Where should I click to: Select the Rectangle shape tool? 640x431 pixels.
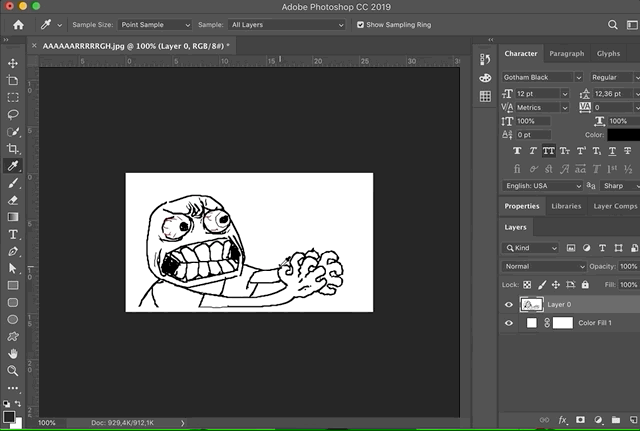13,285
